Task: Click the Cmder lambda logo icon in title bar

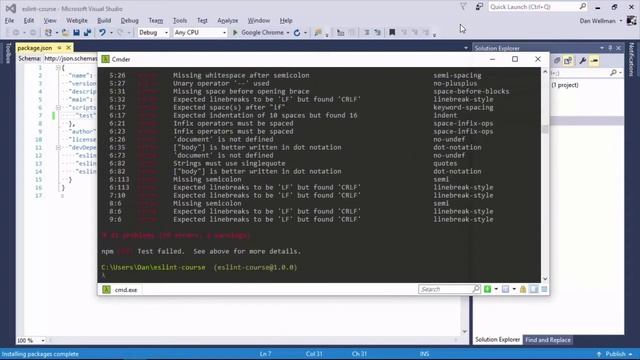Action: tap(105, 59)
